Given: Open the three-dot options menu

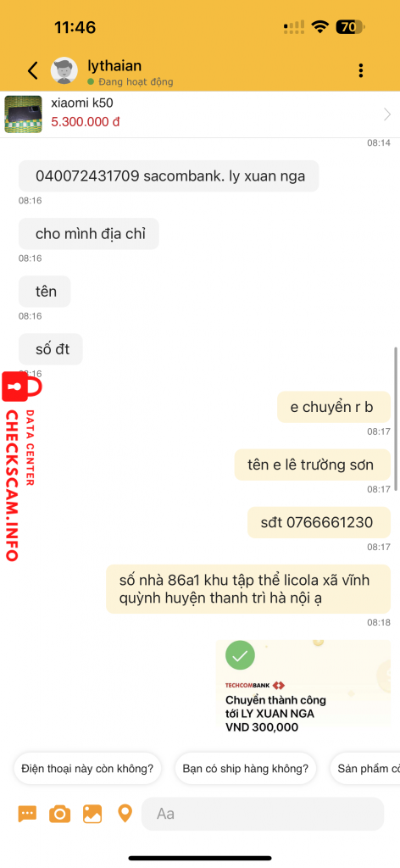Looking at the screenshot, I should (361, 70).
